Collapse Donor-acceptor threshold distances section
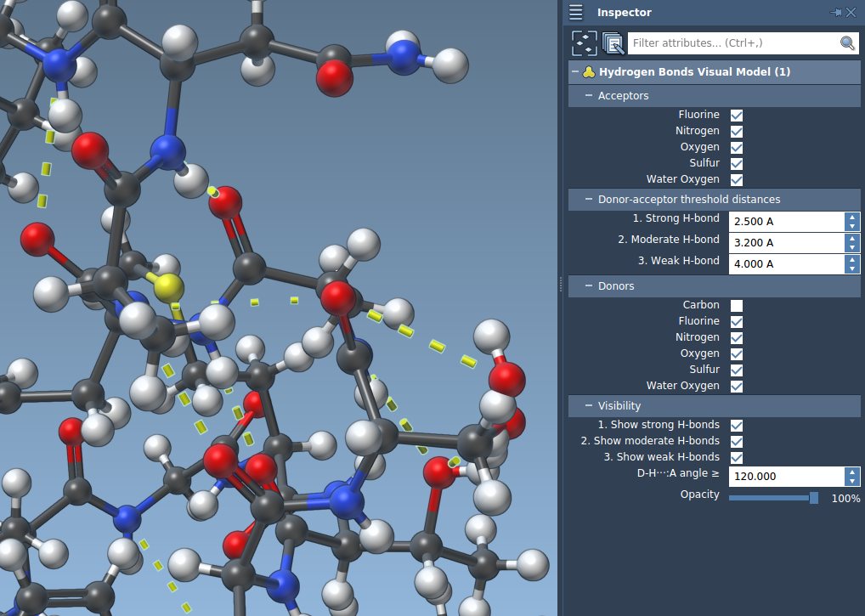This screenshot has width=865, height=616. click(x=589, y=200)
